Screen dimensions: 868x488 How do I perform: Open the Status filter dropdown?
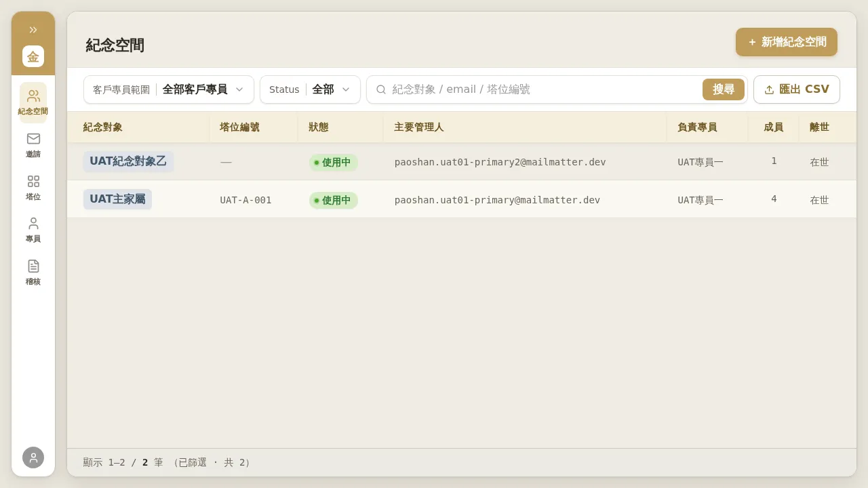pos(310,89)
